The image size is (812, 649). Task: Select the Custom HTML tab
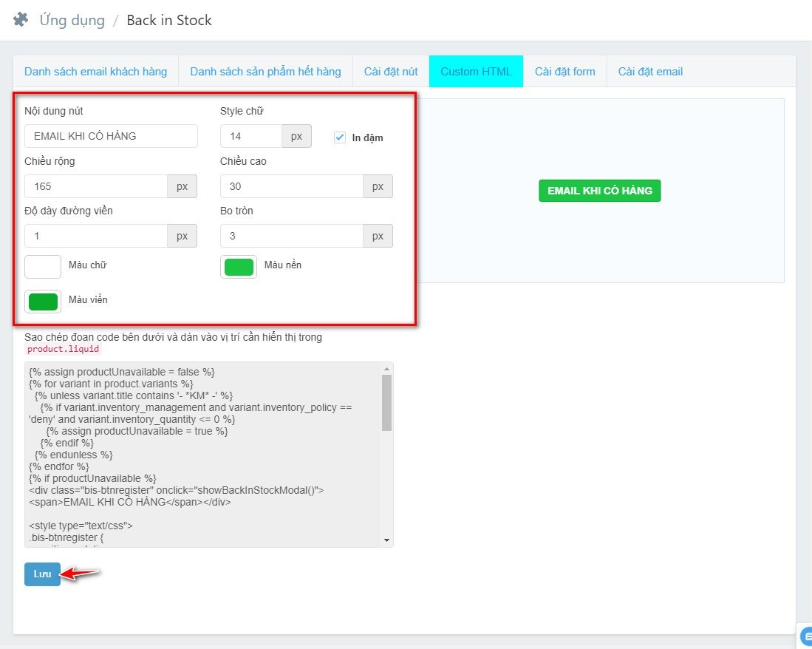tap(476, 72)
